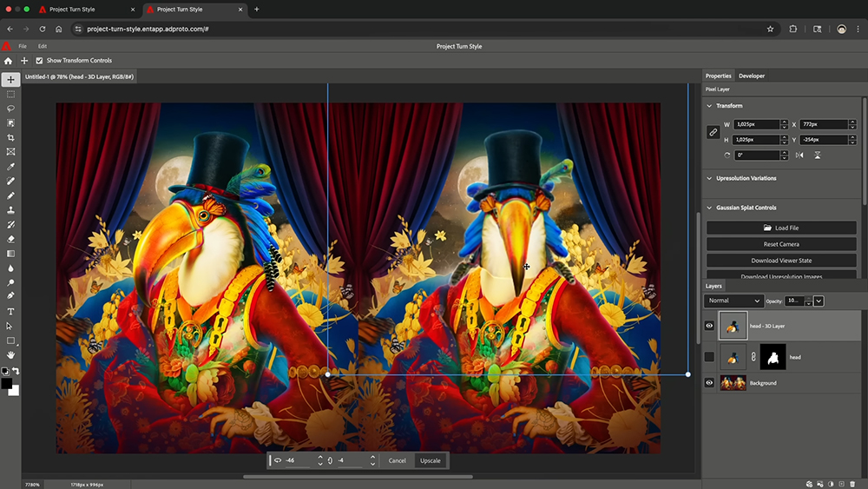Show the hidden head layer
The image size is (868, 489).
(x=709, y=357)
